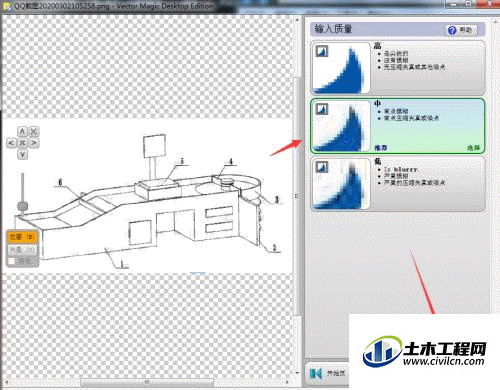This screenshot has height=390, width=500.
Task: Click the 高 quality sample thumbnail image
Action: 341,68
